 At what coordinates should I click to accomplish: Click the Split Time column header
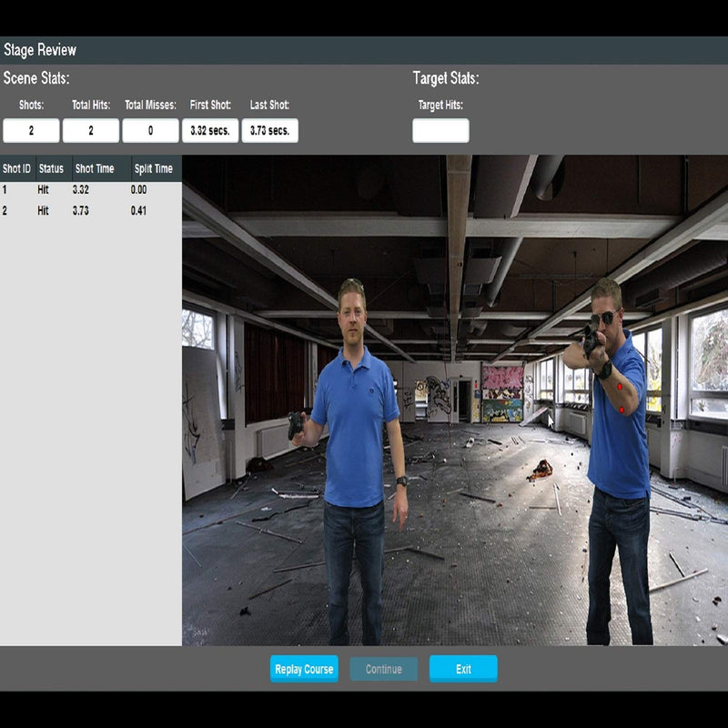point(153,168)
